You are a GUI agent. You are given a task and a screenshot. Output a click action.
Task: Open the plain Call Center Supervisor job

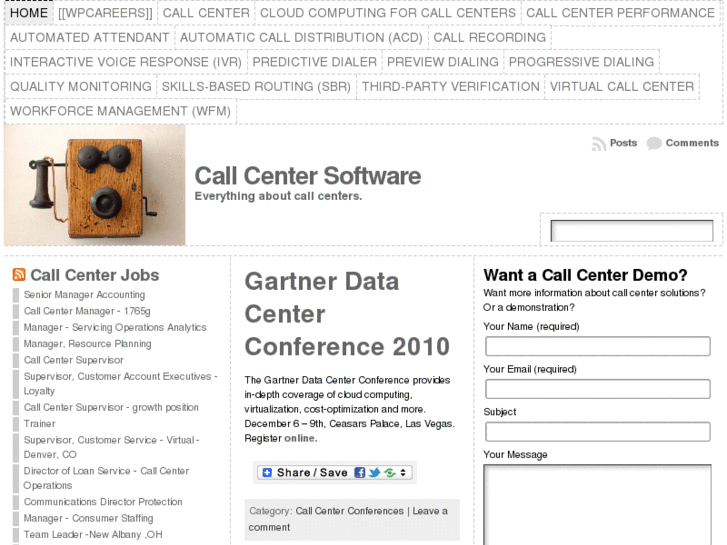click(x=74, y=360)
